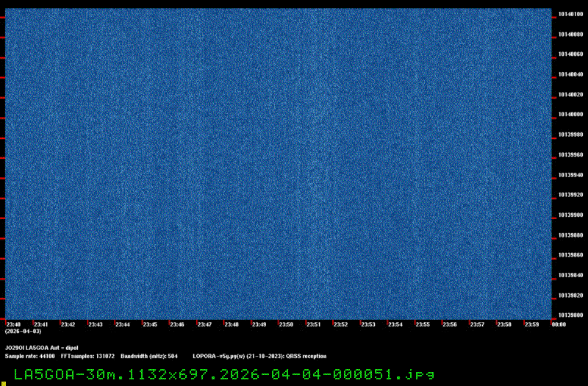Click the green LA5GOA-30m file name caption
This screenshot has height=386, width=588.
click(224, 374)
